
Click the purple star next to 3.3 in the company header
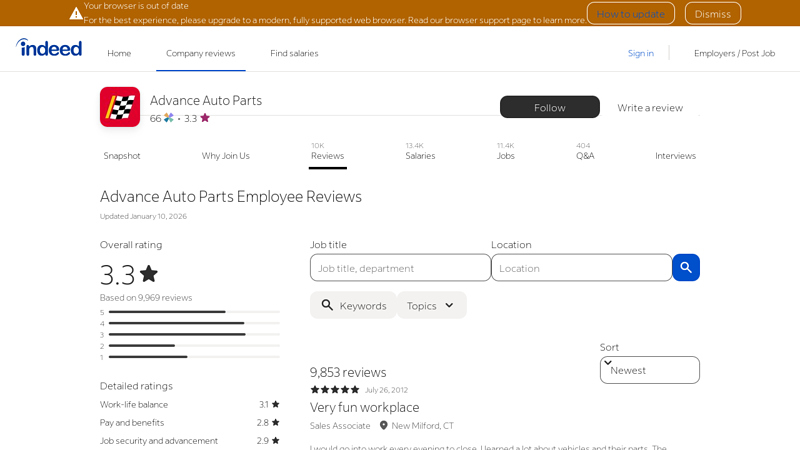click(205, 118)
